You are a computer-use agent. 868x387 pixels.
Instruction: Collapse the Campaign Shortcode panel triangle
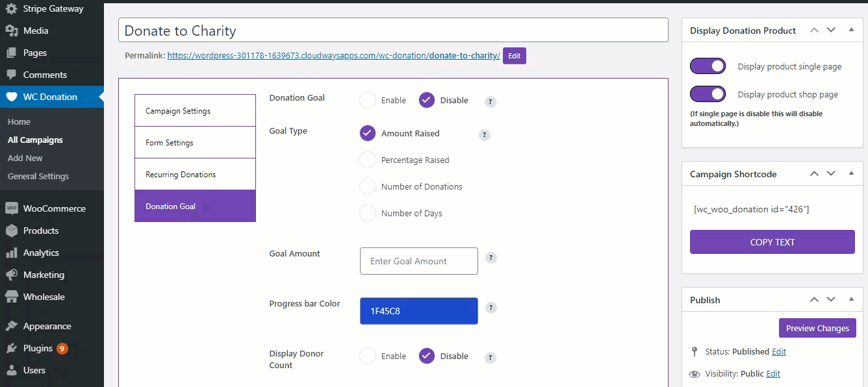tap(851, 173)
